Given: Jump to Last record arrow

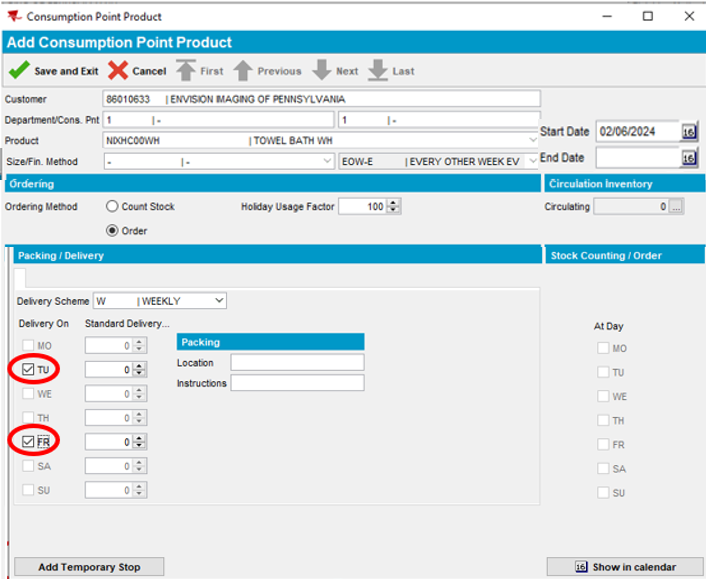Looking at the screenshot, I should [377, 71].
